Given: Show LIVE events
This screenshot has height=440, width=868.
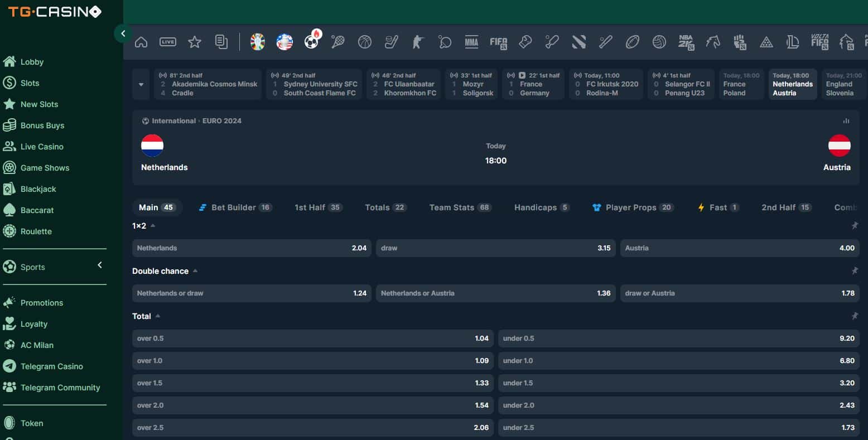Looking at the screenshot, I should tap(168, 42).
